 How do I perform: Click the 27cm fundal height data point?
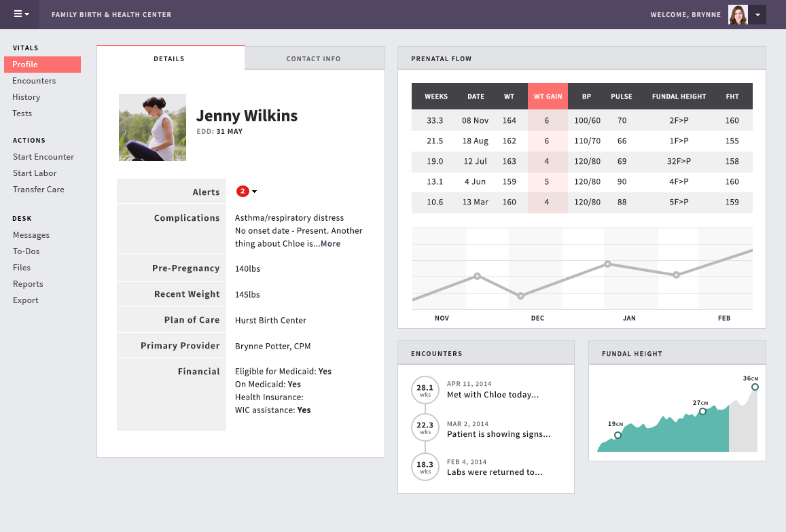pos(702,411)
